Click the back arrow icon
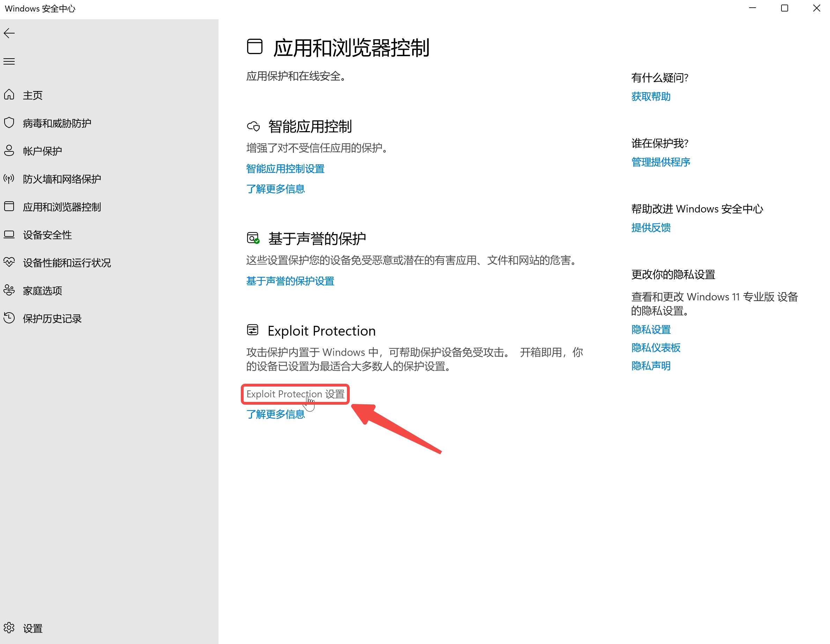This screenshot has height=644, width=830. pyautogui.click(x=9, y=33)
